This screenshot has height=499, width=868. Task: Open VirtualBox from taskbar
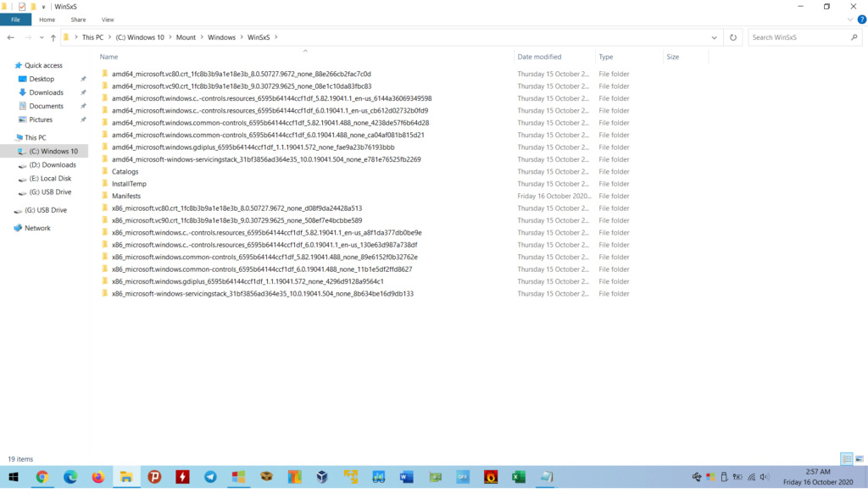tap(322, 477)
